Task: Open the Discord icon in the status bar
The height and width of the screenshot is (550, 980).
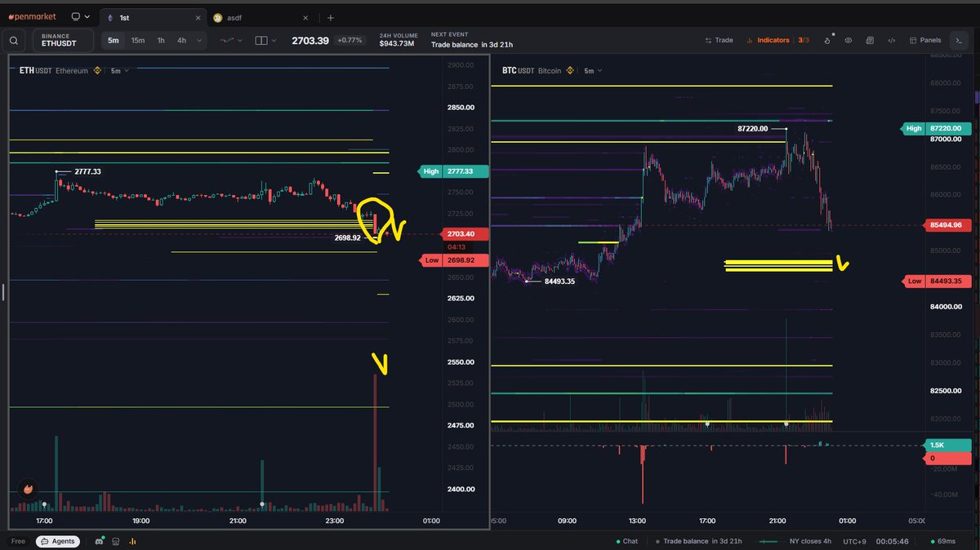Action: click(x=100, y=541)
